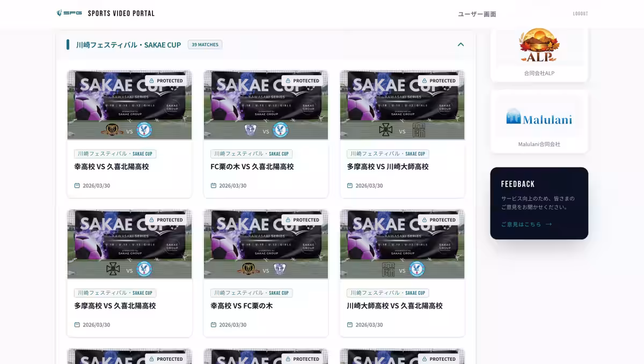This screenshot has width=644, height=364.
Task: Open the FC栗の木 VS 久喜北陽高校 match thumbnail
Action: point(266,105)
